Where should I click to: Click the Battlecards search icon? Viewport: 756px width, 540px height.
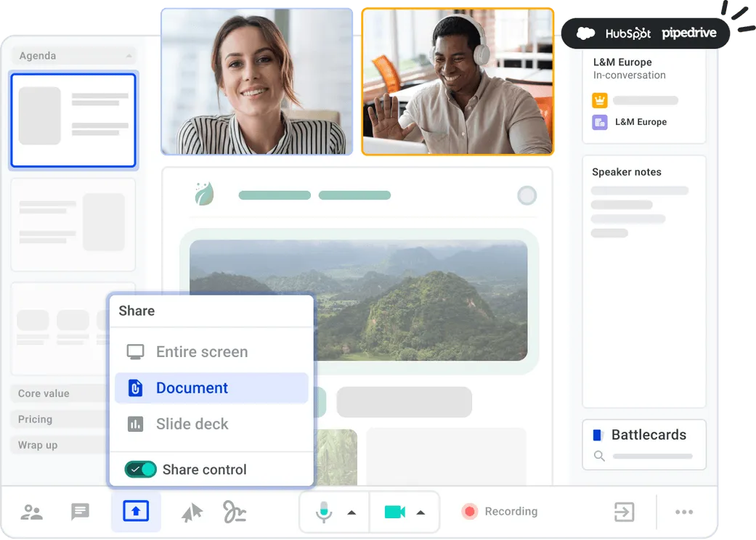tap(598, 457)
